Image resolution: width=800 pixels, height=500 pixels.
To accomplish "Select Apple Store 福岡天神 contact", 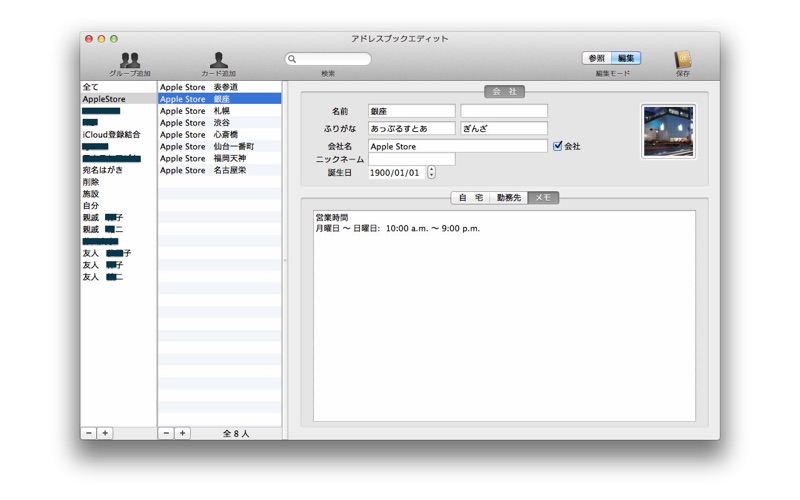I will click(219, 158).
